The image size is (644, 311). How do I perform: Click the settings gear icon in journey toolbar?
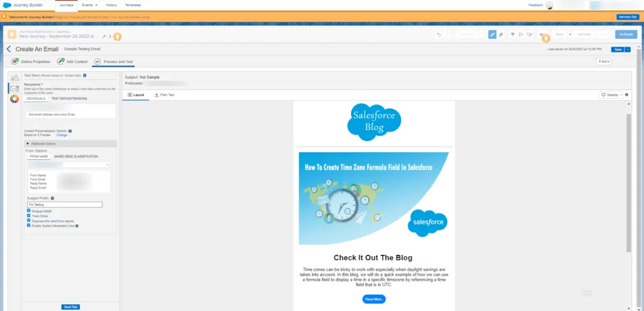[541, 35]
